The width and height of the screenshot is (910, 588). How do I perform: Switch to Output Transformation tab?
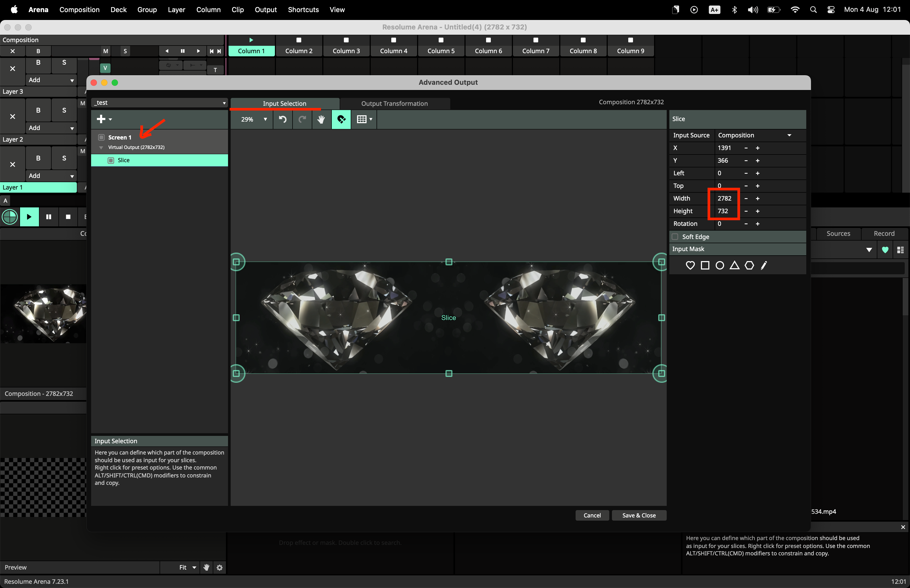[x=394, y=103]
